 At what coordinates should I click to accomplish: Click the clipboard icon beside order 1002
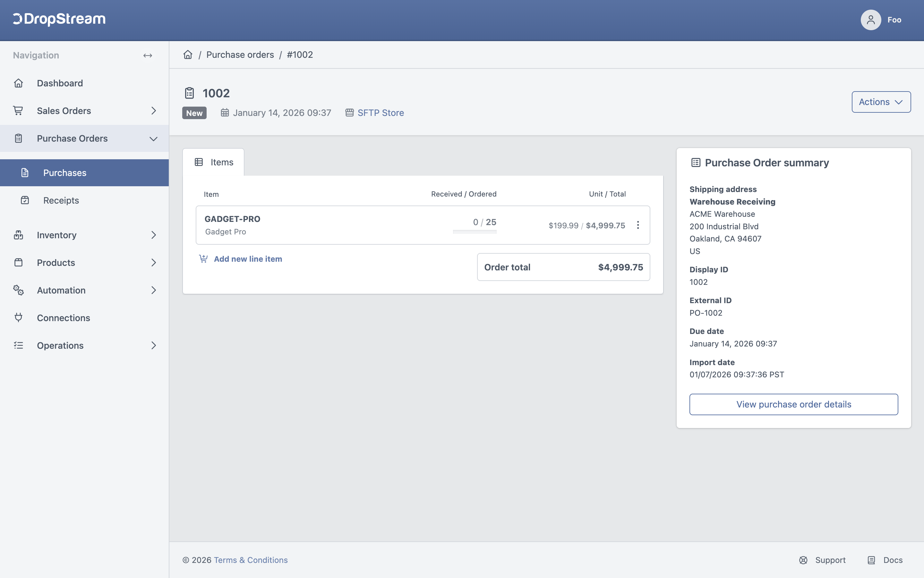[x=189, y=93]
